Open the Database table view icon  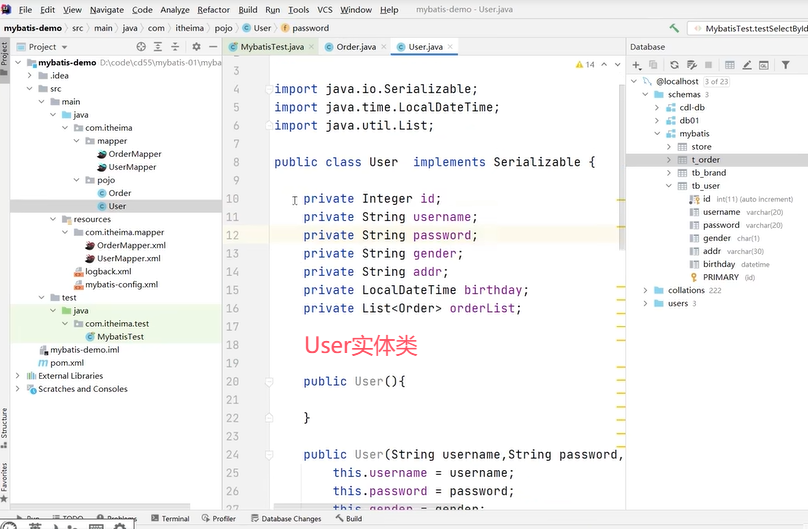(730, 65)
